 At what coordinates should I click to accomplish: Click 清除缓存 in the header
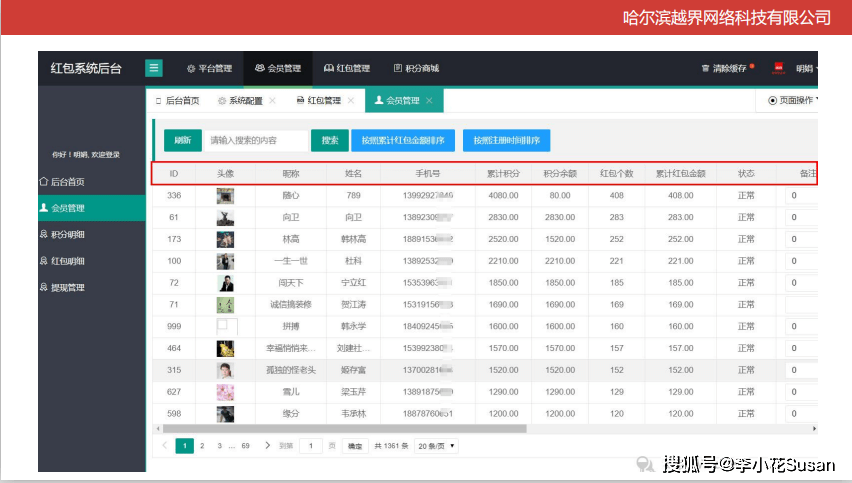(x=728, y=68)
